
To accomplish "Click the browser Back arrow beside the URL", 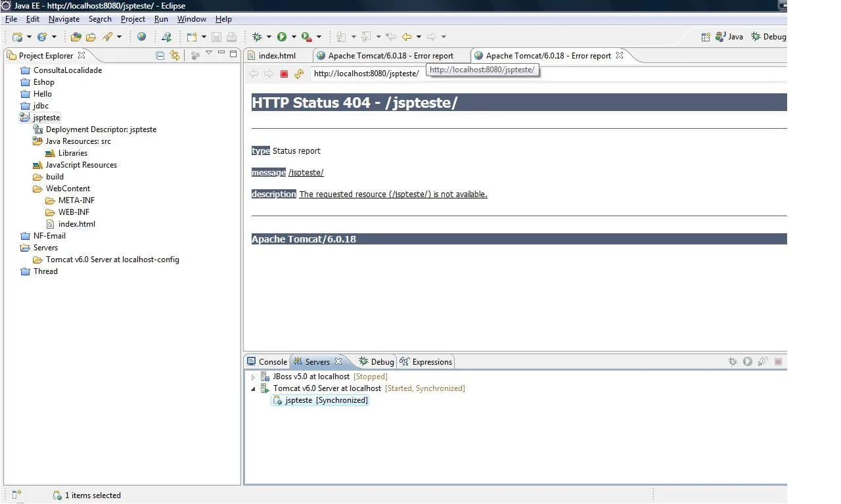I will tap(254, 74).
